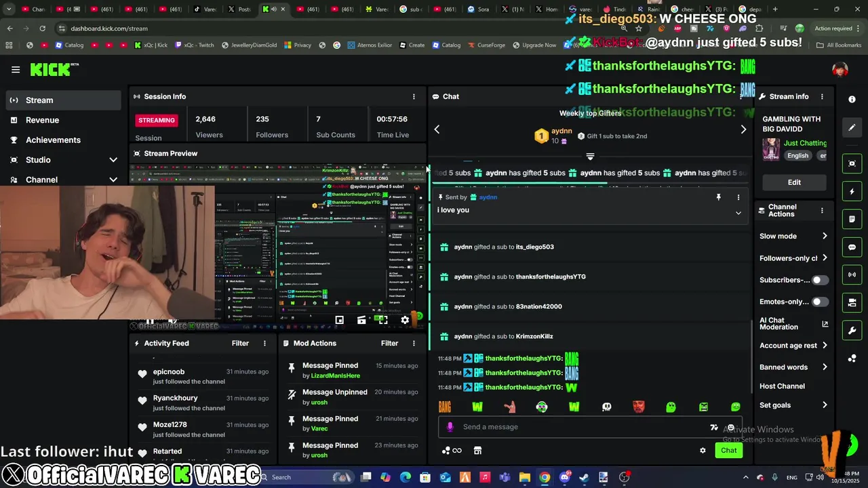Click the Edit stream info button

click(794, 182)
